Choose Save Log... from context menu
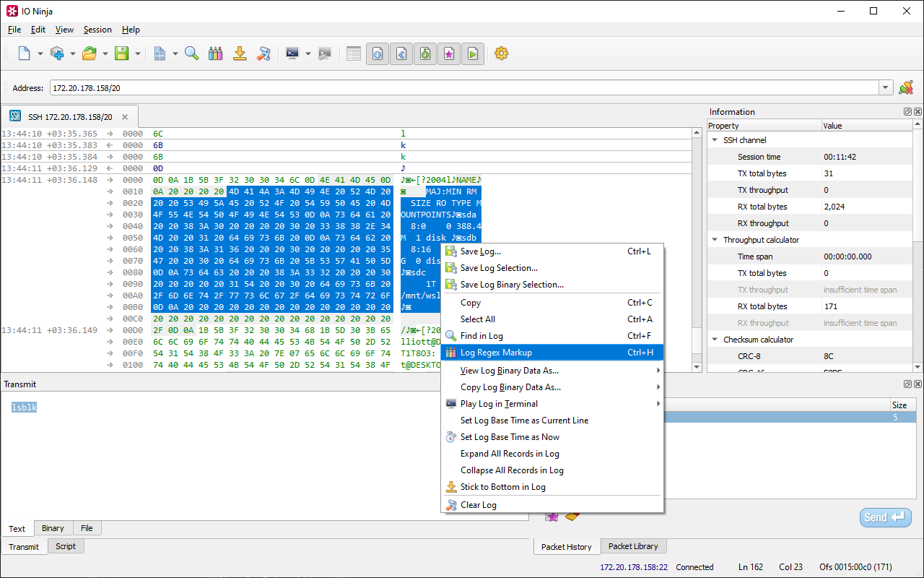 552,251
